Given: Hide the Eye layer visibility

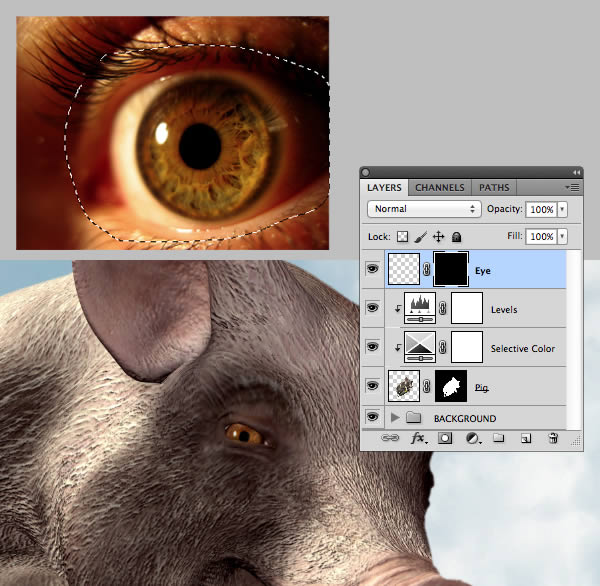Looking at the screenshot, I should [x=372, y=269].
